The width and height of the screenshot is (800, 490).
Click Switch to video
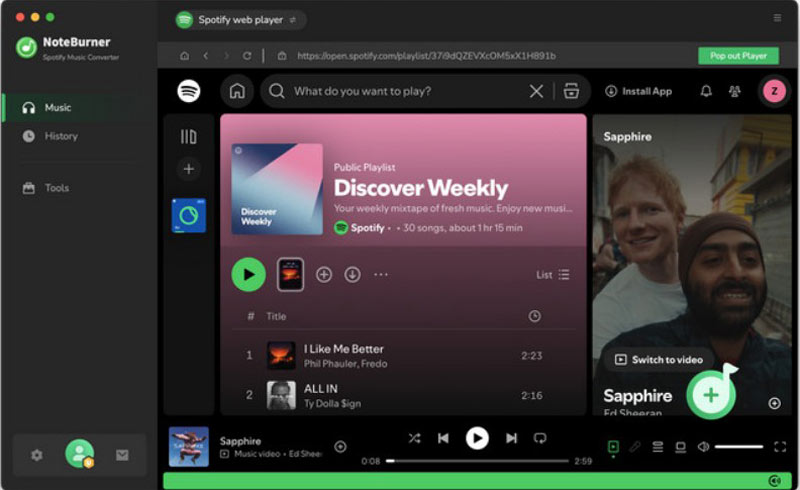(x=659, y=360)
